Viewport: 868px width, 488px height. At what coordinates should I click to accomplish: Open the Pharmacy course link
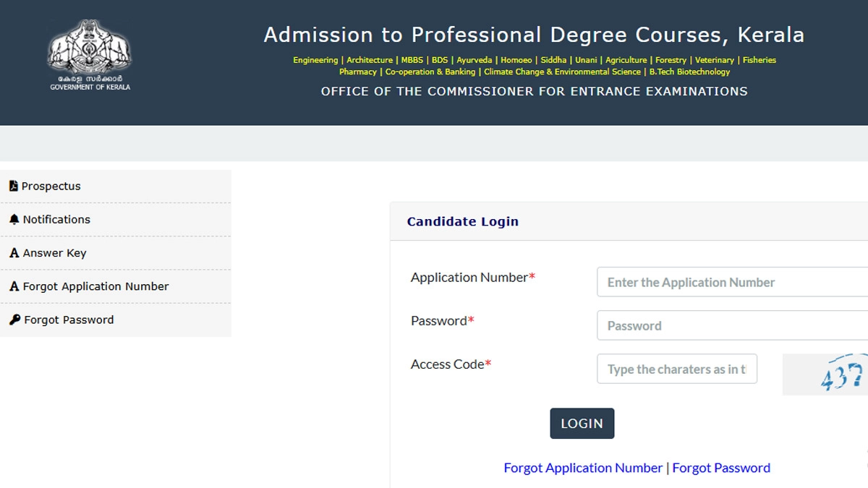click(357, 72)
